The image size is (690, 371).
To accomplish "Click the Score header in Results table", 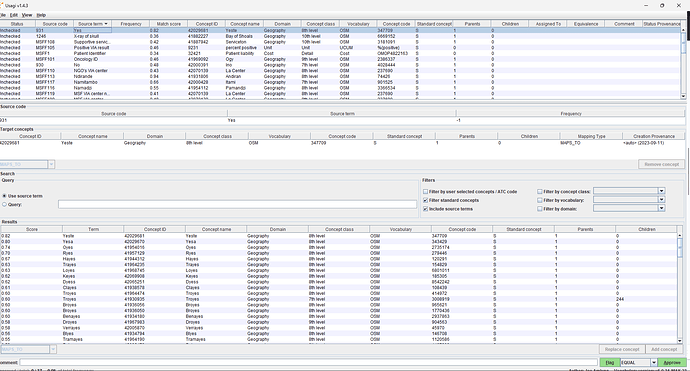I will tap(32, 229).
